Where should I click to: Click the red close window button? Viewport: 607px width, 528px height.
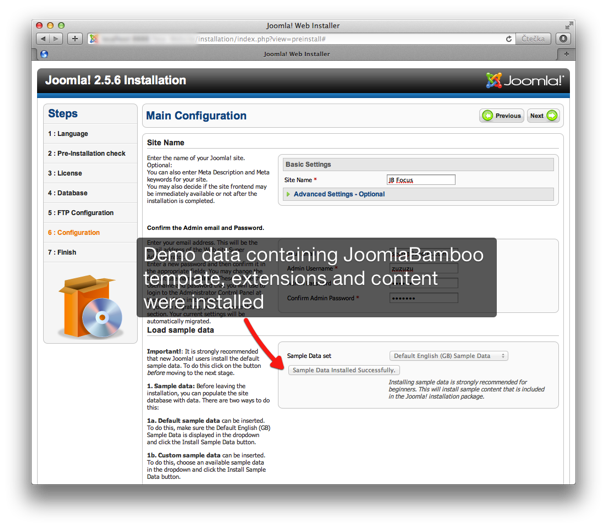point(39,26)
